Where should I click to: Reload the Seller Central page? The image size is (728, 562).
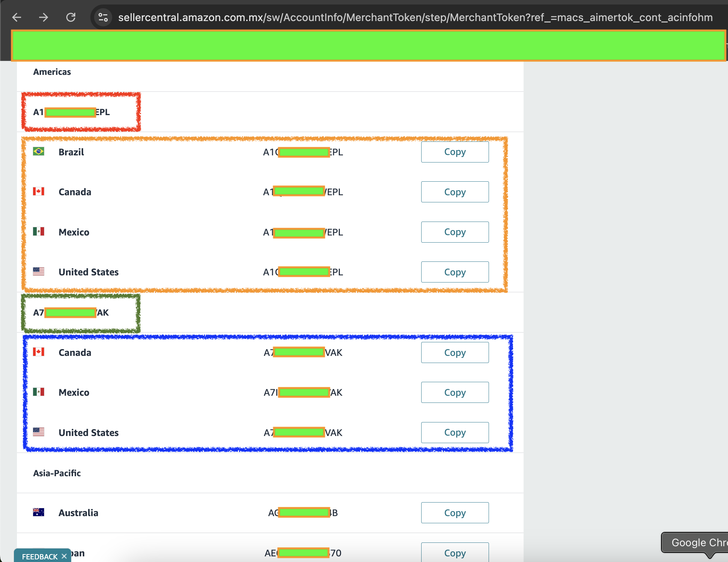71,17
